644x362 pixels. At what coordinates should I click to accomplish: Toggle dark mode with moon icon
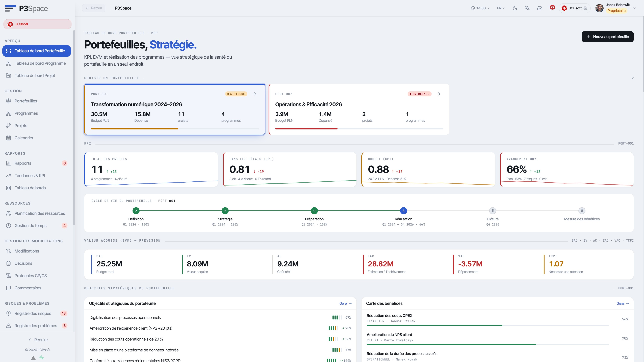pyautogui.click(x=515, y=8)
